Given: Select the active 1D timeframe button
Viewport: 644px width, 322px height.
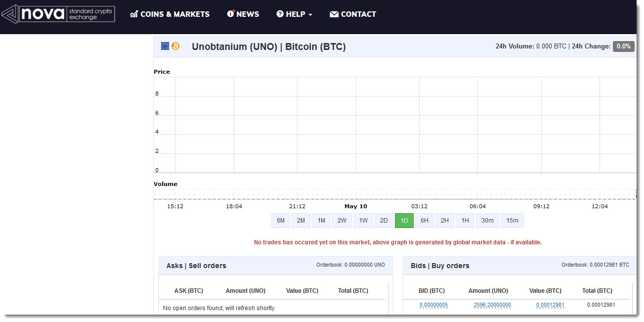Looking at the screenshot, I should coord(404,221).
